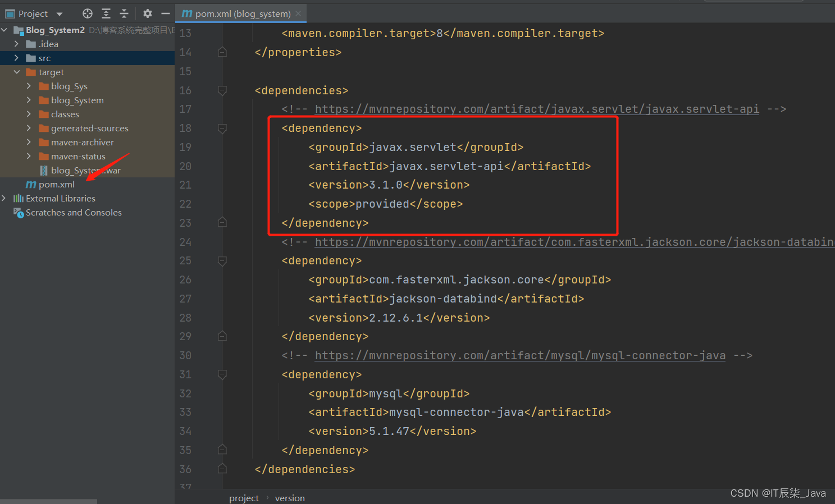835x504 pixels.
Task: Collapse the javax.servlet dependency fold arrow
Action: coord(222,128)
